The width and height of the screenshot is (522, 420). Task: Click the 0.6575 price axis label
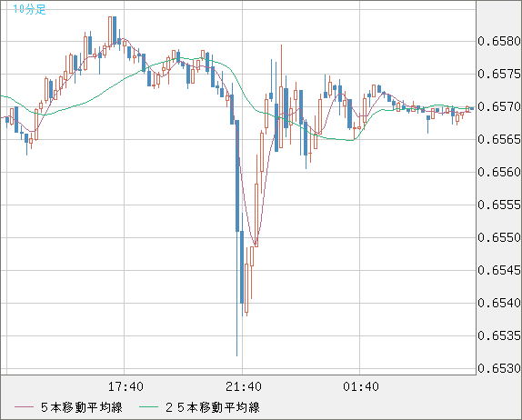pyautogui.click(x=499, y=74)
